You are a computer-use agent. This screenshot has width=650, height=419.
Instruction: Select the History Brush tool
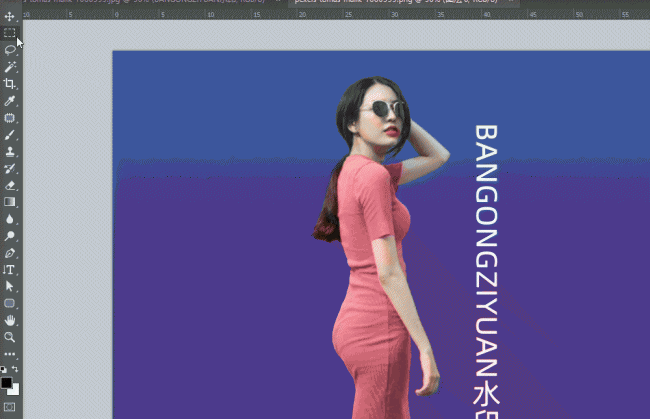coord(10,169)
